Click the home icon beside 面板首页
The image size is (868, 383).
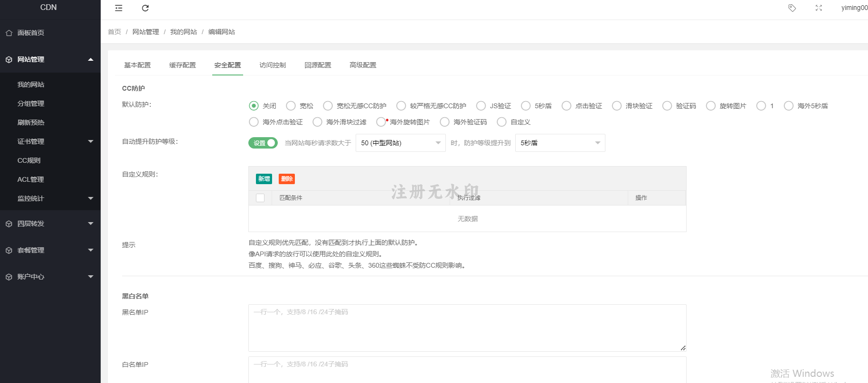[9, 33]
